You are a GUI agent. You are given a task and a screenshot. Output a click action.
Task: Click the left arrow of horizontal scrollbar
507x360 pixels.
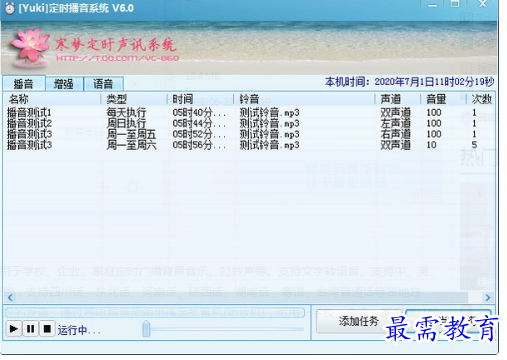[x=10, y=297]
